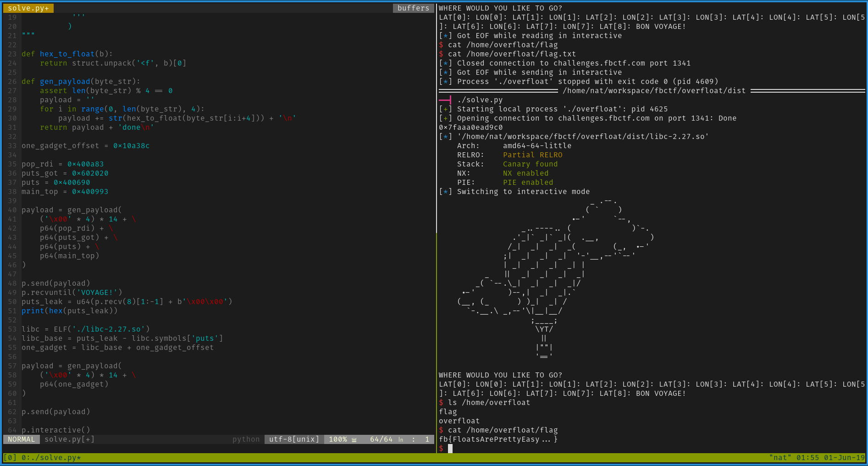
Task: Click 'cat /home/overfloat/flag.txt' command
Action: point(512,54)
